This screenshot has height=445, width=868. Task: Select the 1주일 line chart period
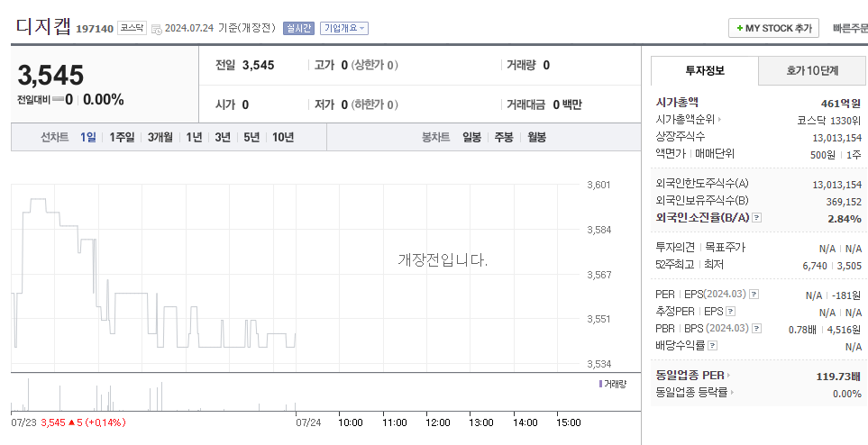click(x=122, y=137)
